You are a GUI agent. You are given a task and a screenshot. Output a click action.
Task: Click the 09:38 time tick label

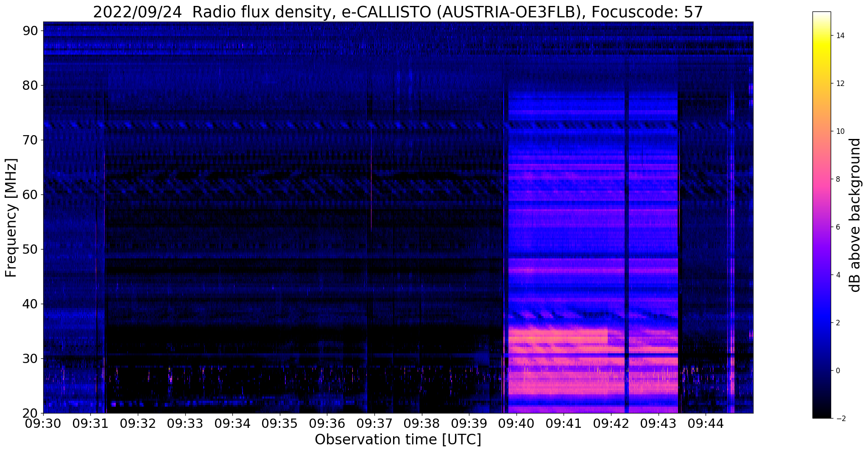421,424
